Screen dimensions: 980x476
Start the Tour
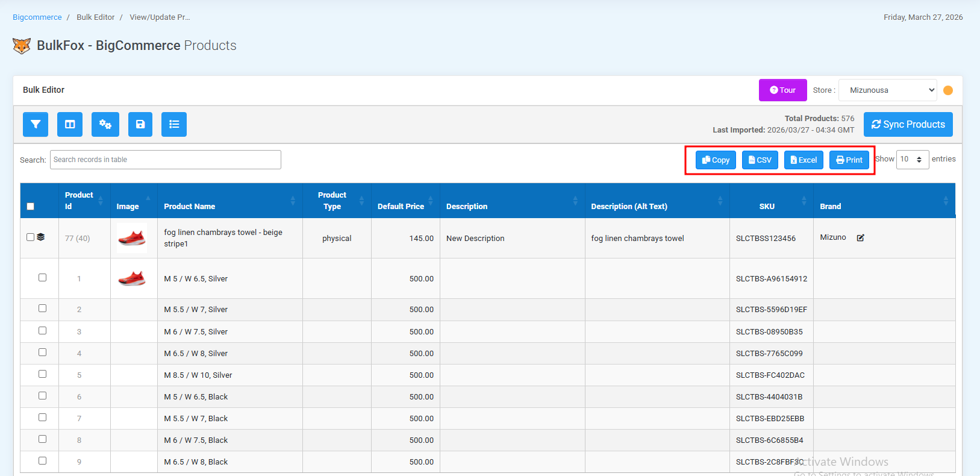pyautogui.click(x=783, y=90)
